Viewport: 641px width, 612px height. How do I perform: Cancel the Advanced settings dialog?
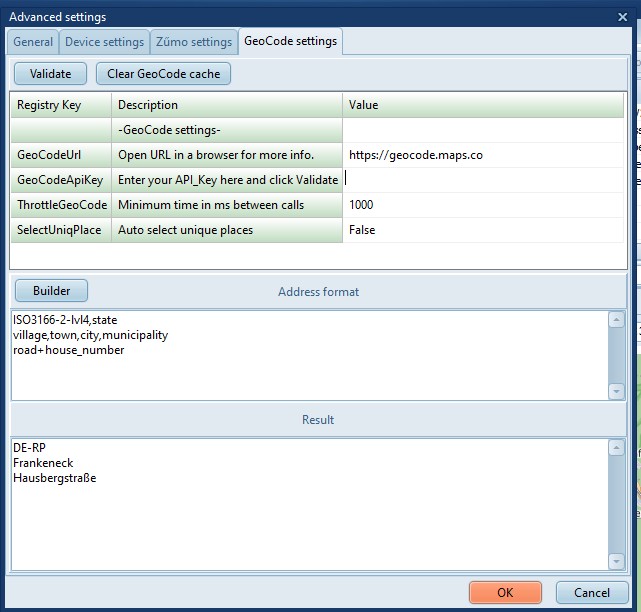(591, 592)
